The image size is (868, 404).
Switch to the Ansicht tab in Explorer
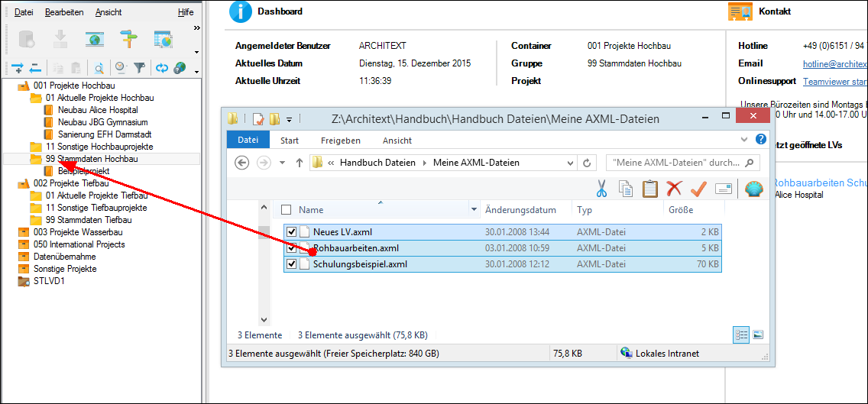pyautogui.click(x=397, y=141)
